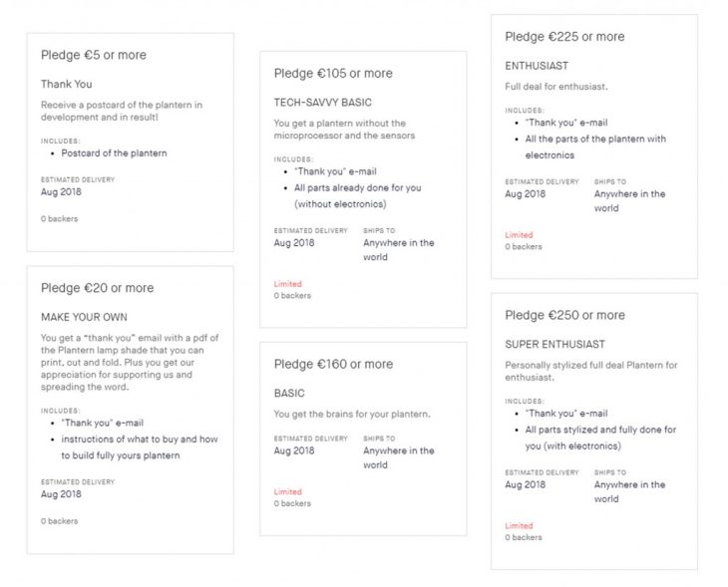This screenshot has width=728, height=587.
Task: Click the MAKE YOUR OWN reward title
Action: (x=85, y=318)
